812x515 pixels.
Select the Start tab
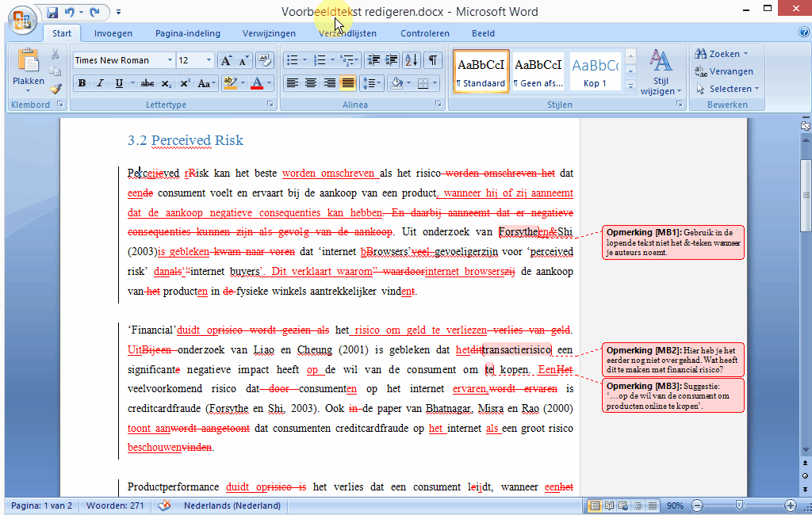pos(62,33)
